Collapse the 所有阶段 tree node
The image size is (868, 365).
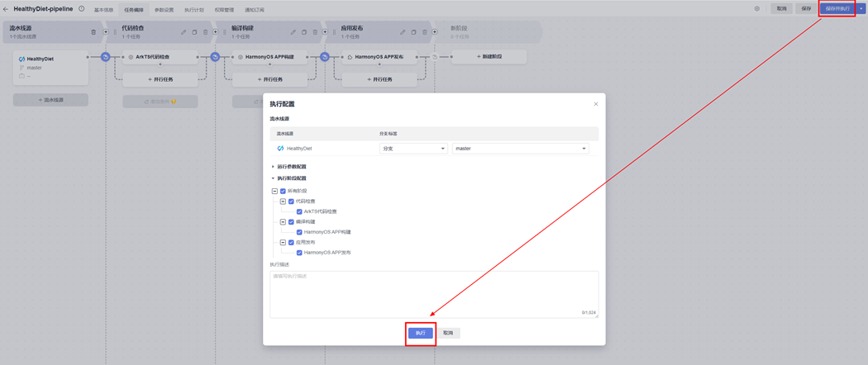pos(274,191)
